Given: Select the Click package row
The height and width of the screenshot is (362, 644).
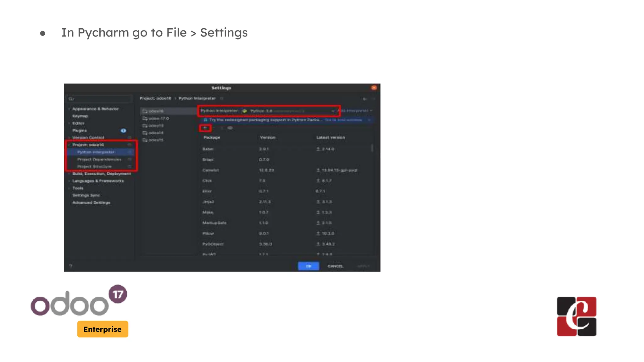Looking at the screenshot, I should pyautogui.click(x=285, y=181).
